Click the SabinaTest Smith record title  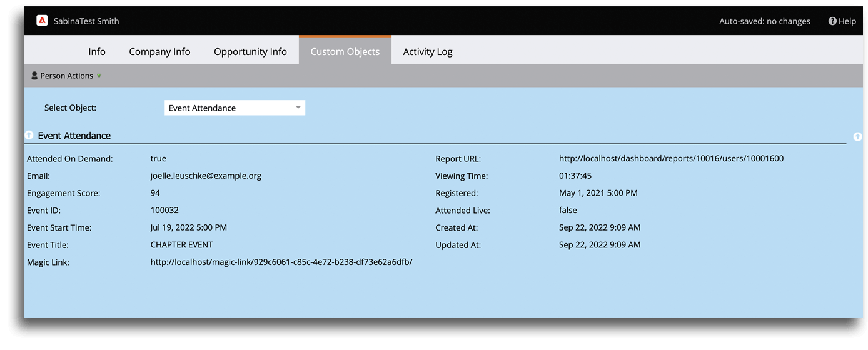point(86,21)
